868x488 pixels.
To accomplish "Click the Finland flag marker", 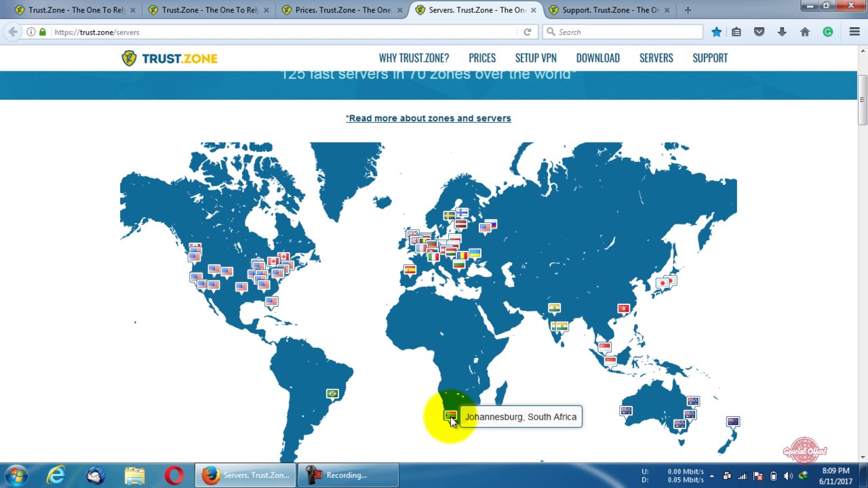I will [x=462, y=213].
